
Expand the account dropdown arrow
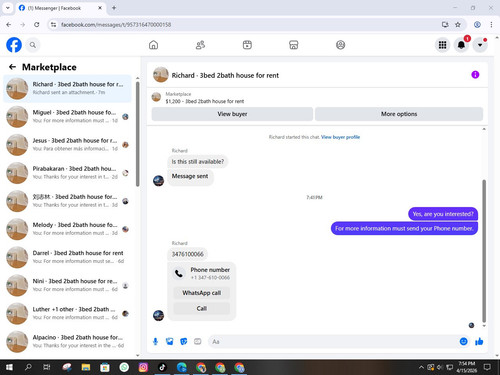(480, 45)
